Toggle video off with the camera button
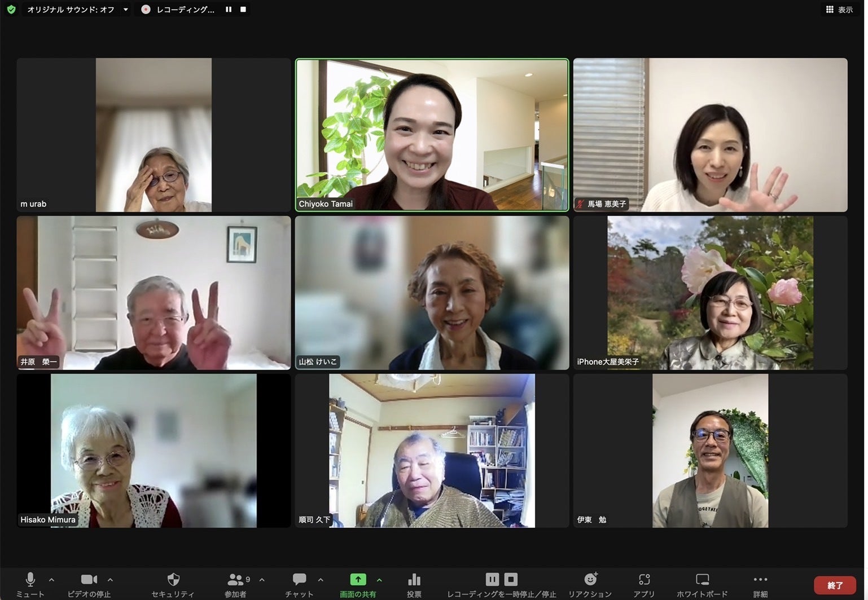Viewport: 868px width, 600px height. pos(89,580)
